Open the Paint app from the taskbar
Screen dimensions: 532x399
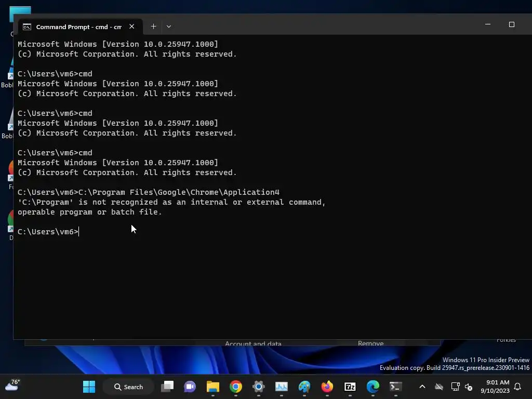304,387
